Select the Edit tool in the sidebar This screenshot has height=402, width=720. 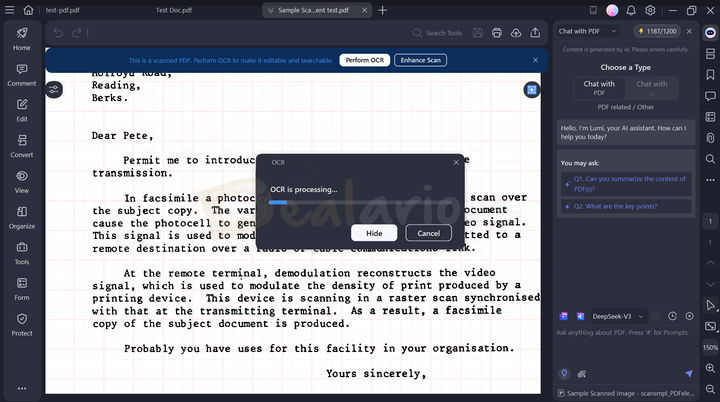point(22,110)
